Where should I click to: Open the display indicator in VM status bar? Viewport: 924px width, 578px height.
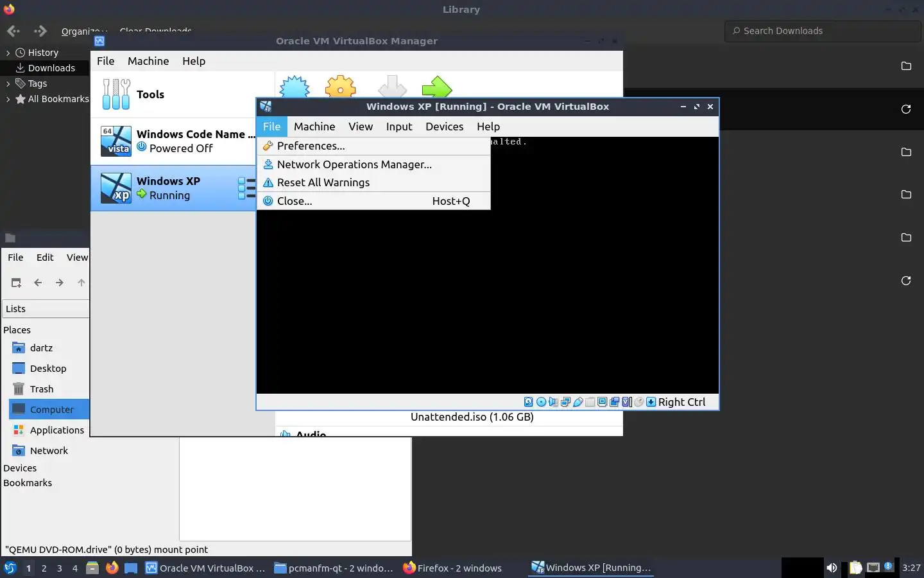pyautogui.click(x=602, y=402)
